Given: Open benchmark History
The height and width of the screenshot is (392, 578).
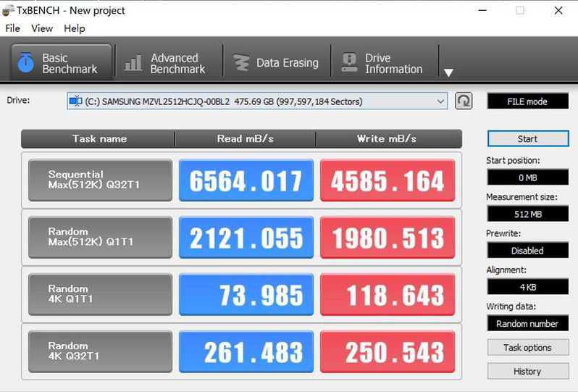Looking at the screenshot, I should [x=528, y=371].
